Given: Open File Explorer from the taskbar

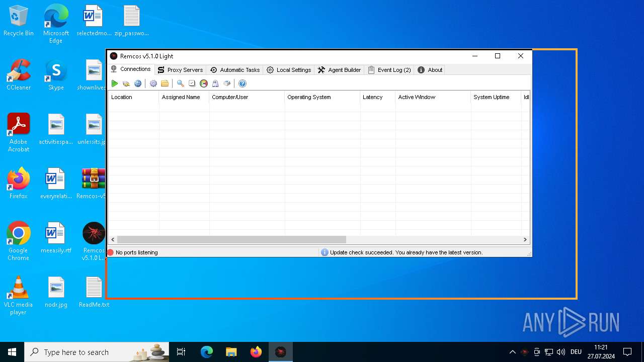Looking at the screenshot, I should (231, 352).
